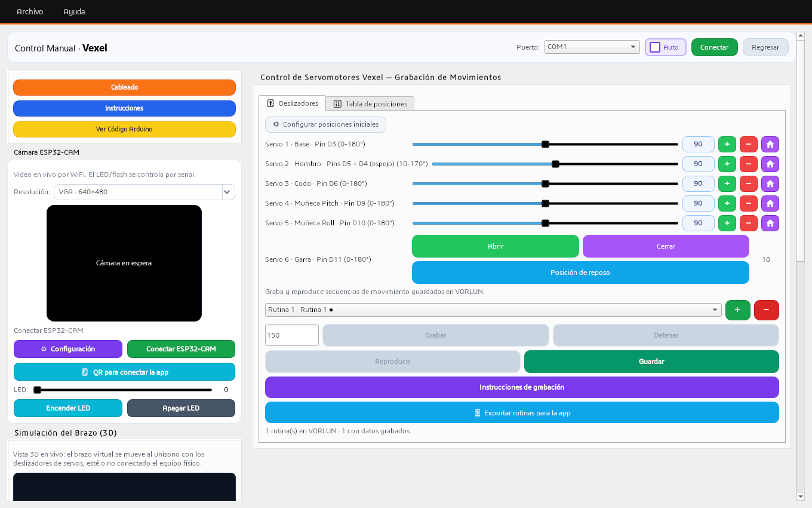Click minus icon for Servo 2 Hombro
812x508 pixels.
coord(749,164)
